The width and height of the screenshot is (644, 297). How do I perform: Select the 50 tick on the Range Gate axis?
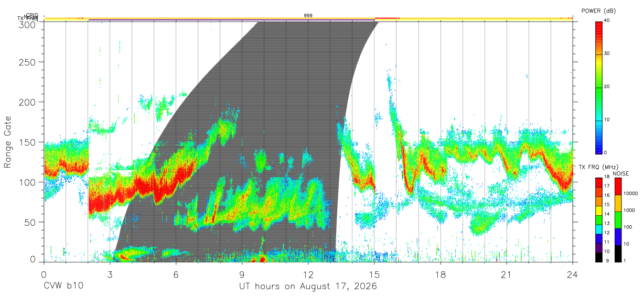pos(31,222)
